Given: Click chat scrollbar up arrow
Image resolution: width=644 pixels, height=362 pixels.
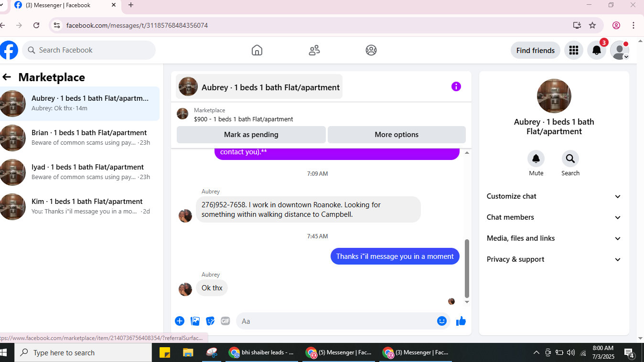Looking at the screenshot, I should click(467, 152).
